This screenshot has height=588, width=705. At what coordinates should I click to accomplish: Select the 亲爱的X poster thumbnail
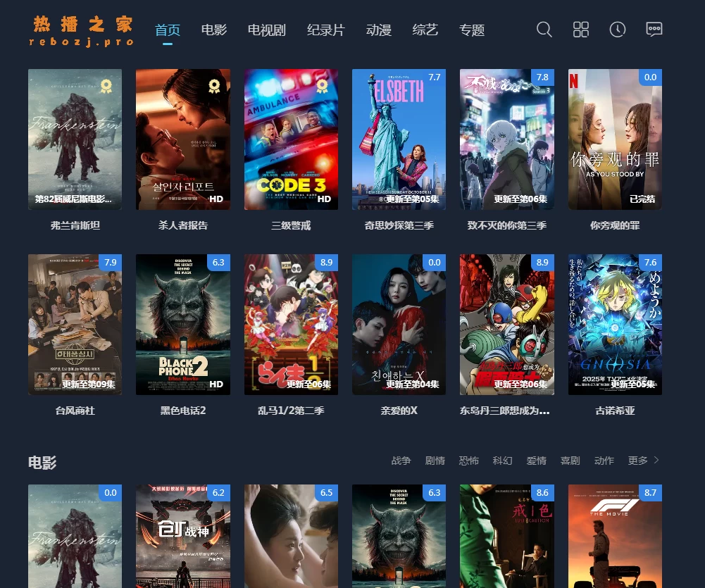399,324
